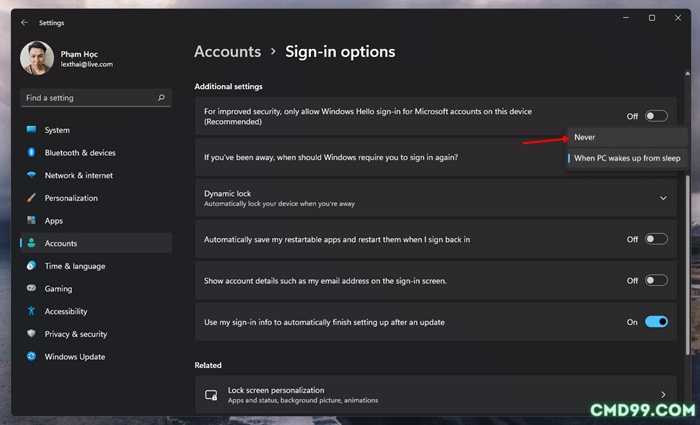The width and height of the screenshot is (700, 425).
Task: Click the back arrow in Settings
Action: (x=25, y=22)
